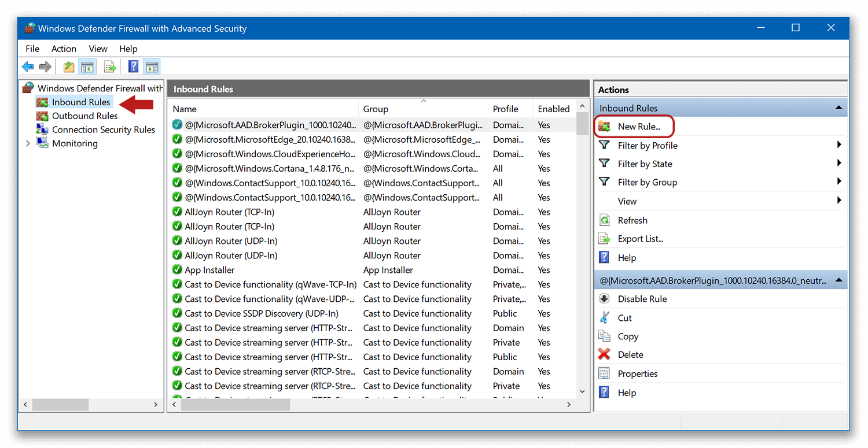Sort by the Profile column header
The height and width of the screenshot is (448, 868).
(x=511, y=109)
